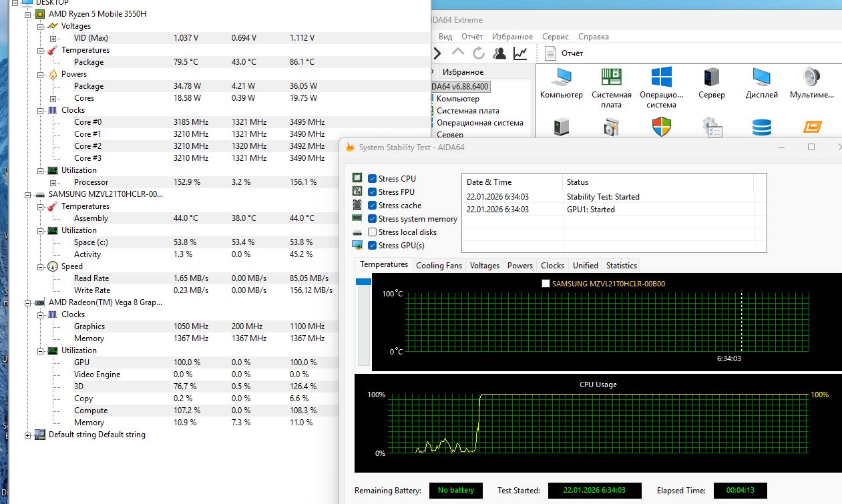The height and width of the screenshot is (504, 842).
Task: Open the Компьютер category icon in AIDA64
Action: 562,77
